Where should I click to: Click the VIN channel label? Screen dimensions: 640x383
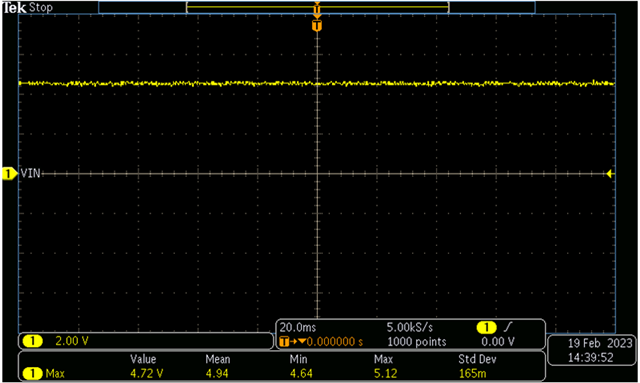31,173
